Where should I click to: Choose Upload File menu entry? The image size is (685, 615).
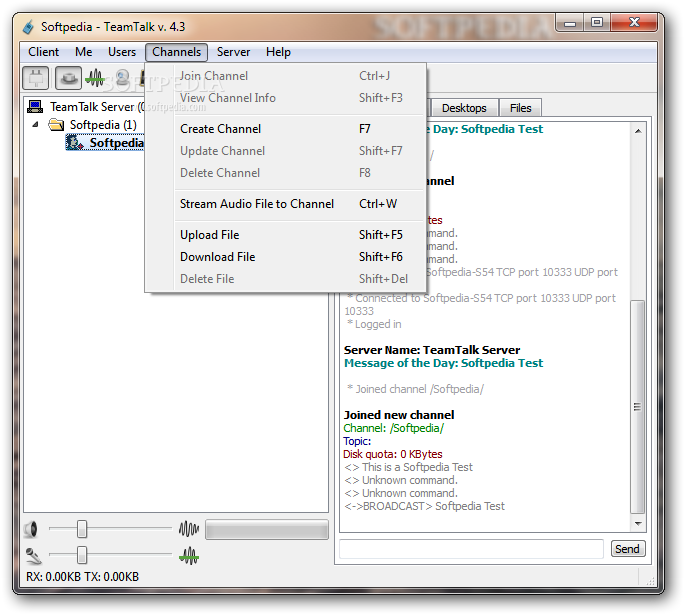[x=286, y=235]
